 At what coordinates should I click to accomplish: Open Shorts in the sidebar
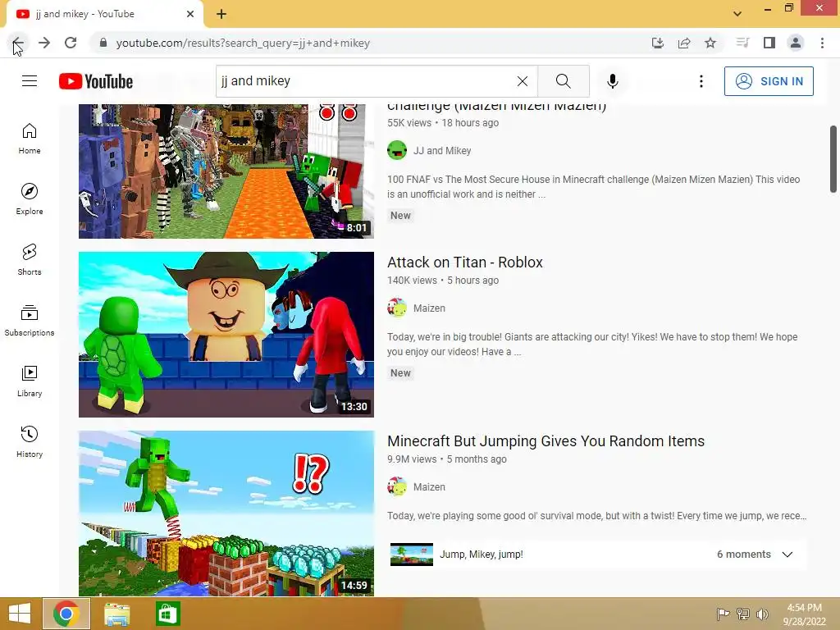[30, 260]
